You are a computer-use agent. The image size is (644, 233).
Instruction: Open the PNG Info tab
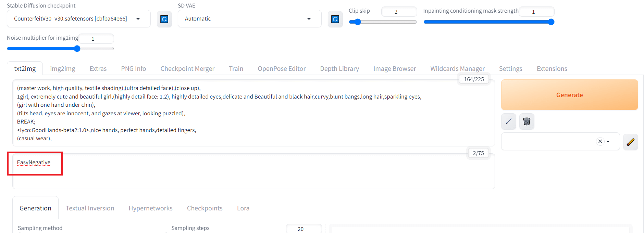[x=133, y=69]
